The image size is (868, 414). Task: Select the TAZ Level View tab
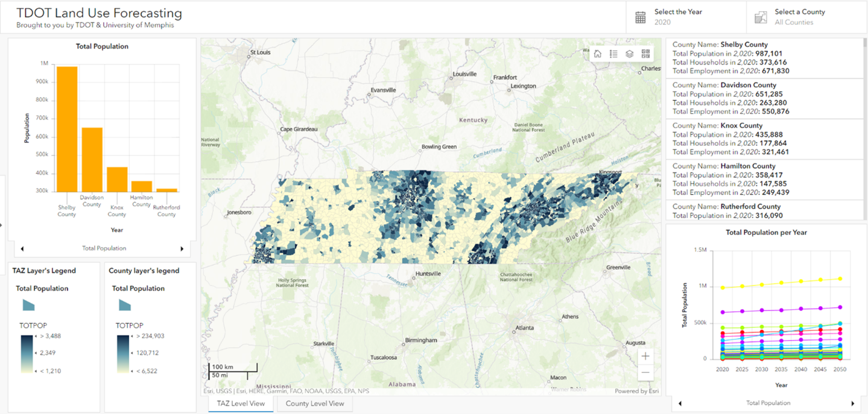(x=241, y=404)
